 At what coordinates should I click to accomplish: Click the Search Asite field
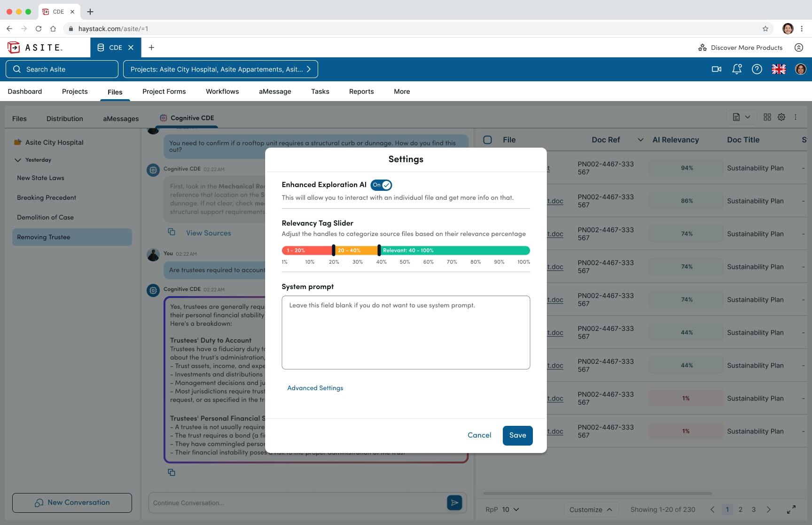(x=62, y=69)
